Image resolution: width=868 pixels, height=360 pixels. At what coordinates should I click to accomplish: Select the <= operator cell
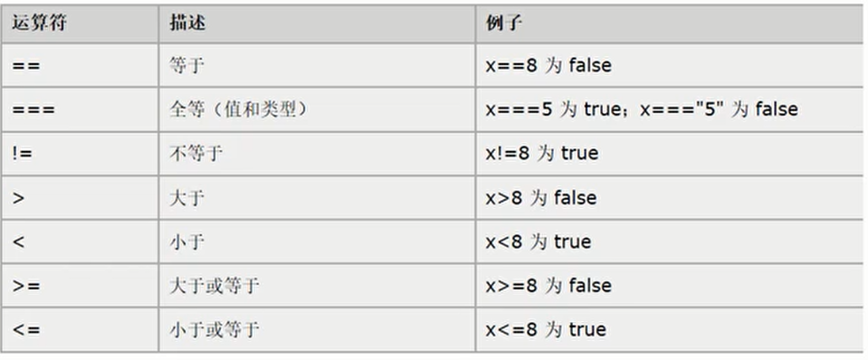[x=80, y=329]
